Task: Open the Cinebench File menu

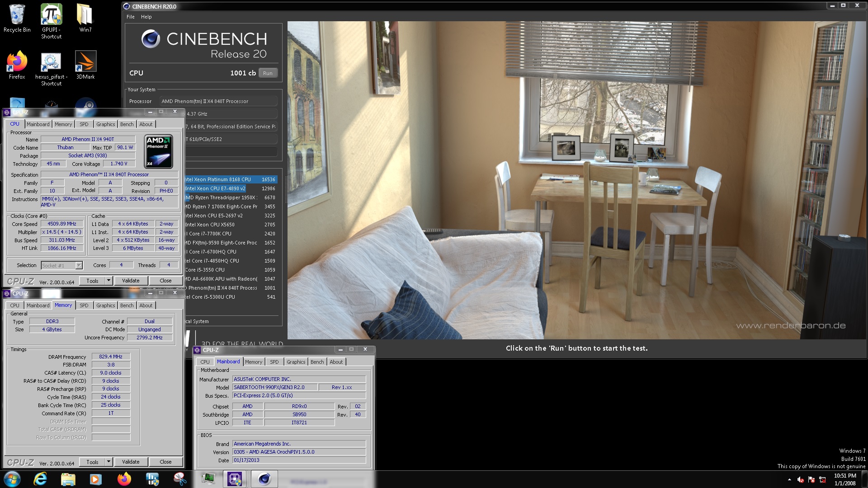Action: point(131,17)
